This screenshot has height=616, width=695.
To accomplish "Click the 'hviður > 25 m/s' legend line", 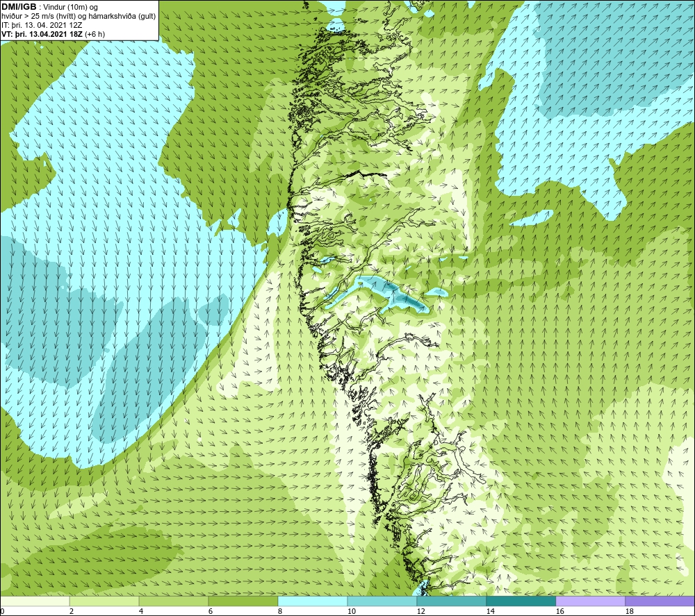I will tap(79, 17).
